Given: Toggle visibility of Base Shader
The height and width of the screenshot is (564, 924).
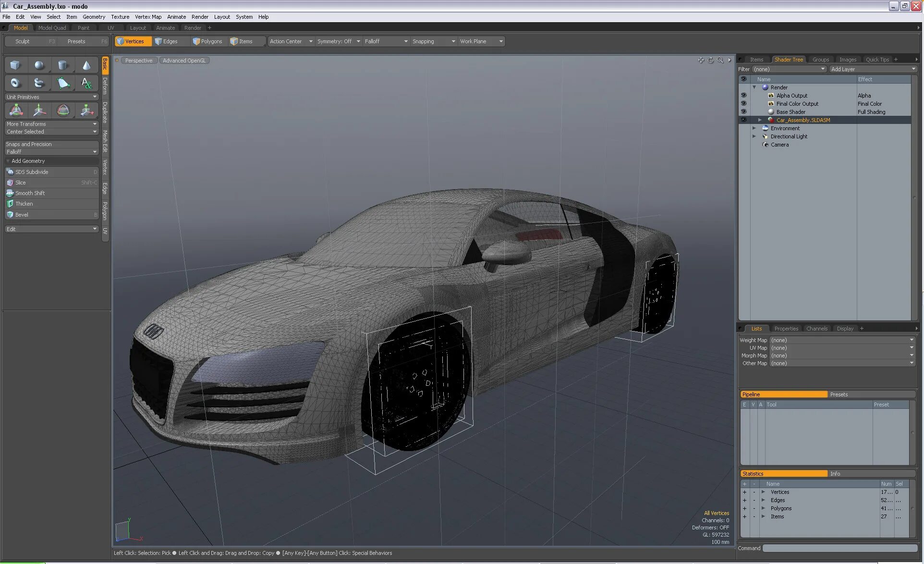Looking at the screenshot, I should point(743,112).
